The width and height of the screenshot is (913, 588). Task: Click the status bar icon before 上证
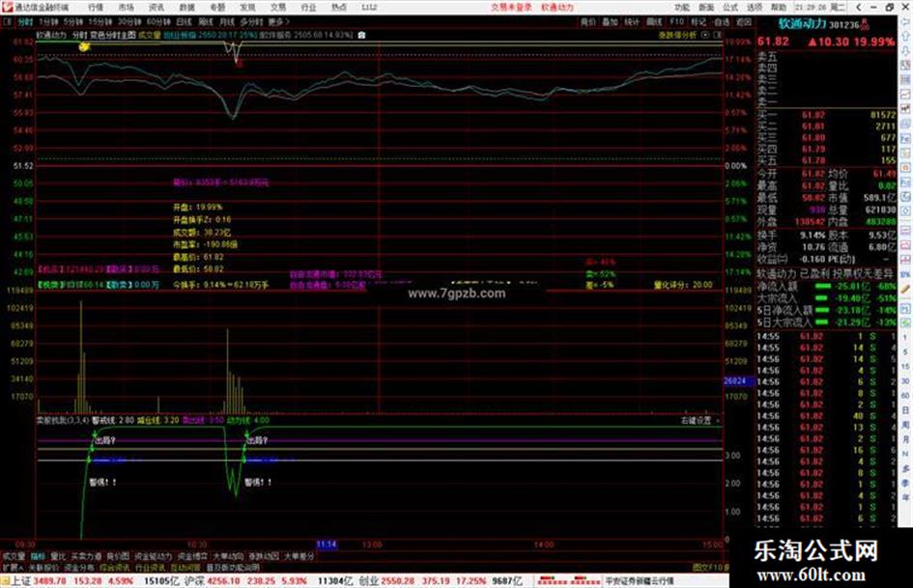(x=5, y=580)
